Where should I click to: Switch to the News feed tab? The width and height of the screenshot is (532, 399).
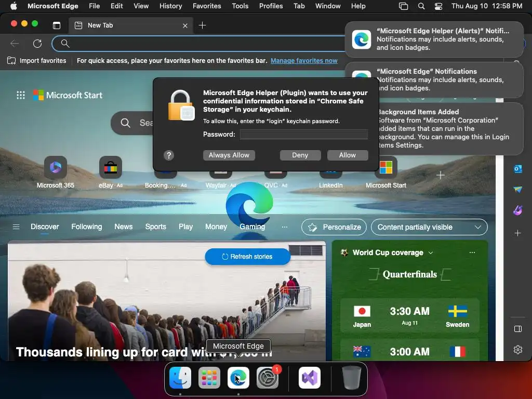point(124,227)
